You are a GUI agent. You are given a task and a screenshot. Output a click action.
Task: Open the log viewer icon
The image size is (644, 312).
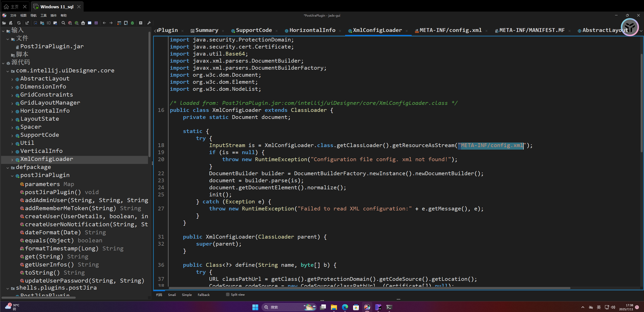pos(141,23)
